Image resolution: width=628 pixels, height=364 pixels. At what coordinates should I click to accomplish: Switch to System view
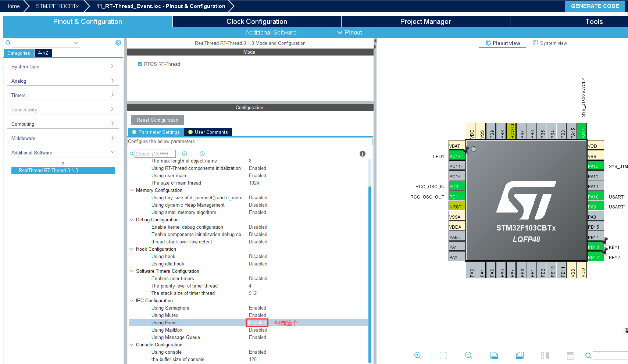coord(550,43)
